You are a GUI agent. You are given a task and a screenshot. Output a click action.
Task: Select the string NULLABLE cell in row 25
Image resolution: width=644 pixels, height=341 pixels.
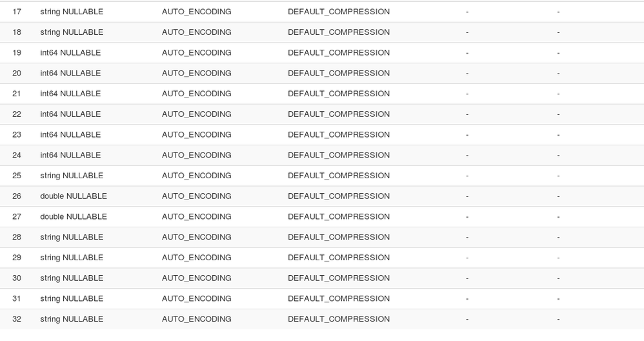71,176
